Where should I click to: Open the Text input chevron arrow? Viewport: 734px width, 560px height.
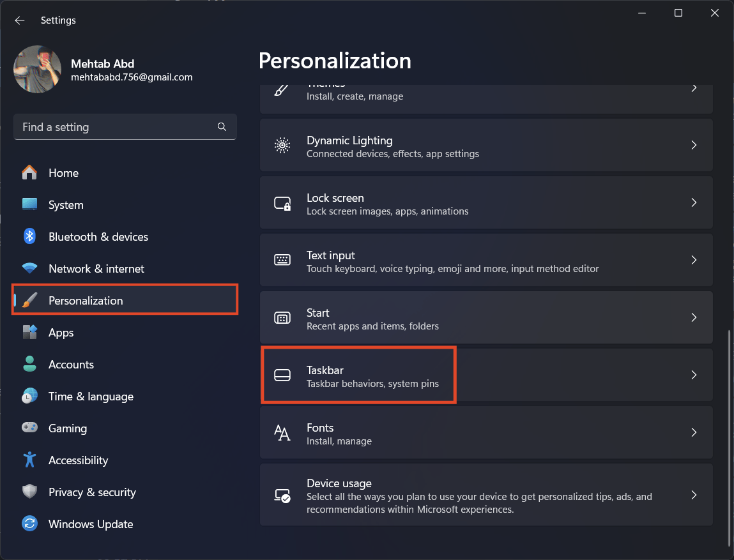694,260
